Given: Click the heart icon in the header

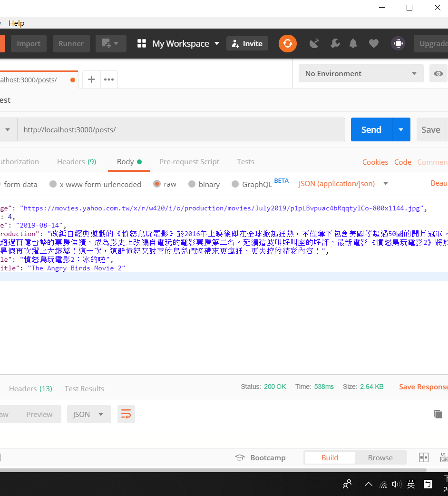Looking at the screenshot, I should [373, 43].
